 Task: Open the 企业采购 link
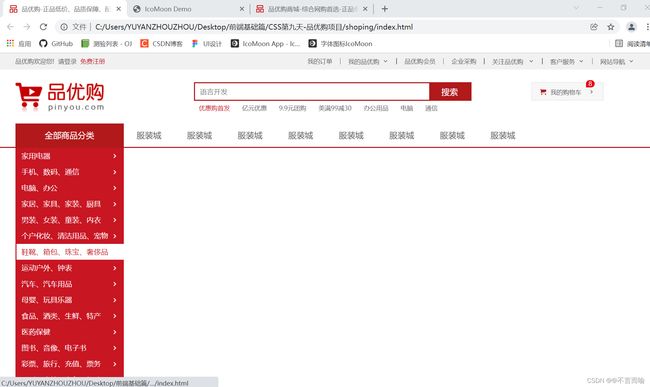click(463, 61)
